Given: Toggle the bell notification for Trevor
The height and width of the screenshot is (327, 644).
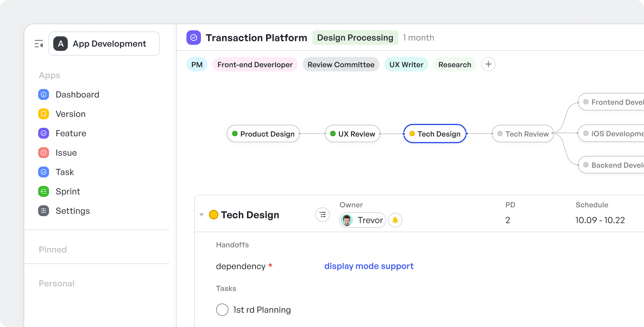Looking at the screenshot, I should pos(395,220).
